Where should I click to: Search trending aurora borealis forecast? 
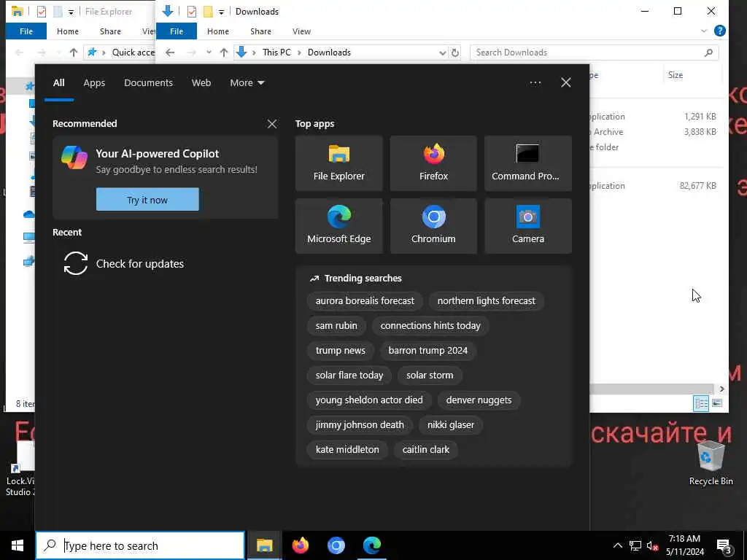click(x=365, y=301)
